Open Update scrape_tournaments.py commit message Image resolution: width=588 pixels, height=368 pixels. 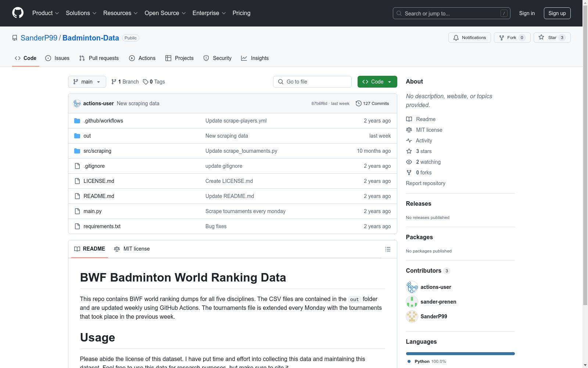(241, 151)
